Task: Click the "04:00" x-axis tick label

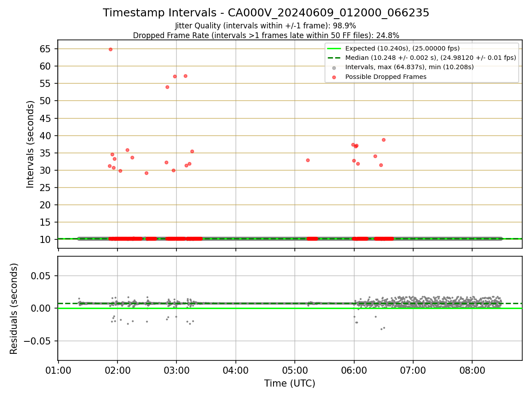Action: (x=235, y=369)
